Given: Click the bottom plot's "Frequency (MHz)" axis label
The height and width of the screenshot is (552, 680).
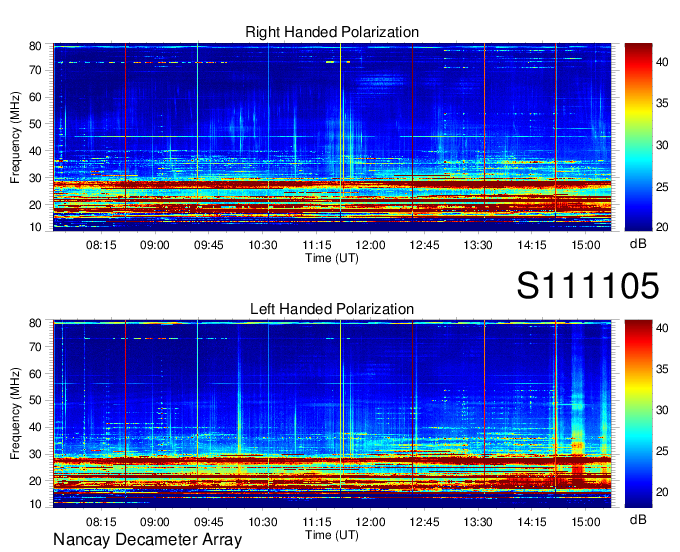Looking at the screenshot, I should [x=15, y=414].
